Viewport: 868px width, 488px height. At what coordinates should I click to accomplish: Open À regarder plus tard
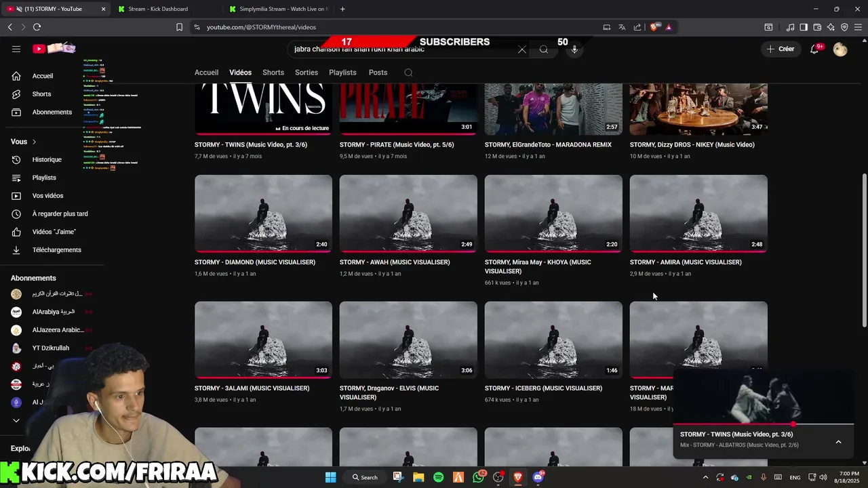(60, 213)
